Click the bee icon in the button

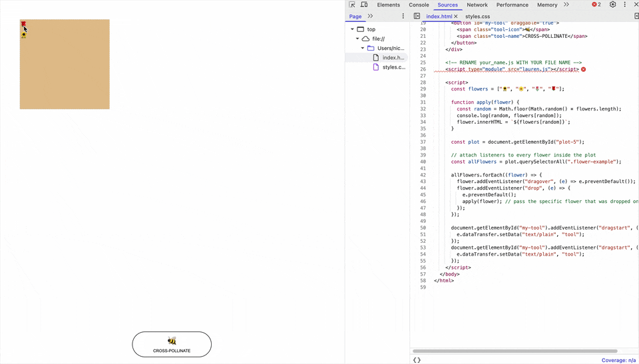172,340
